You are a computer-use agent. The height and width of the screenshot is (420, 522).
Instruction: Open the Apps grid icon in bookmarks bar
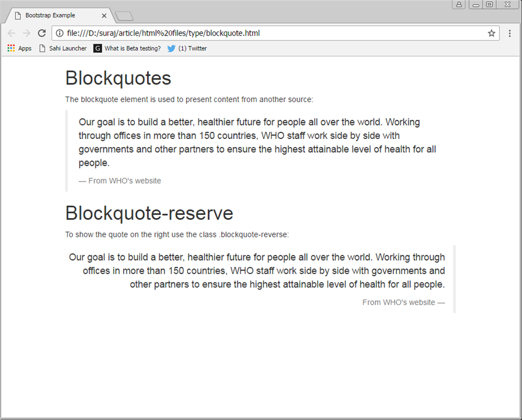[x=11, y=48]
